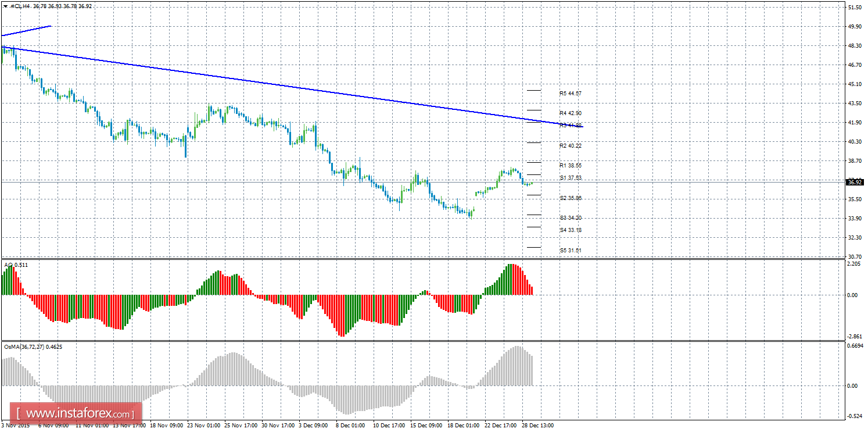Click the 0.6694 OsMA scale value
Viewport: 868px width, 432px height.
coord(855,346)
